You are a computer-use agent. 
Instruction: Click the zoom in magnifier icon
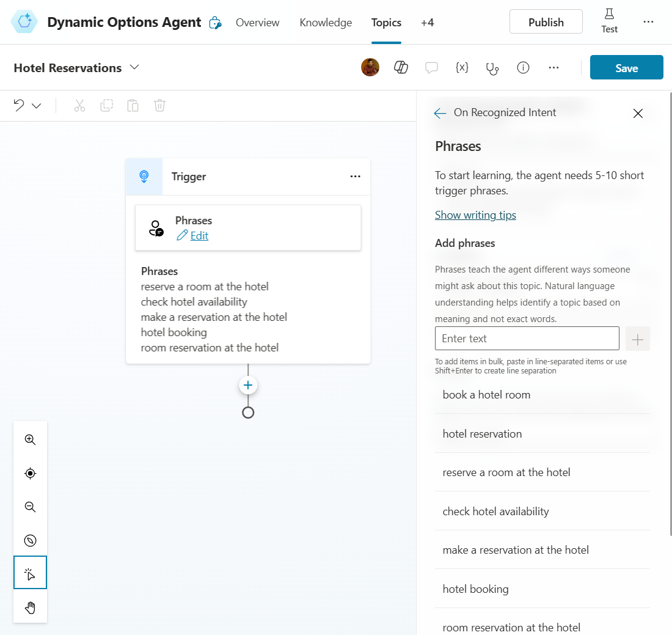pyautogui.click(x=30, y=439)
